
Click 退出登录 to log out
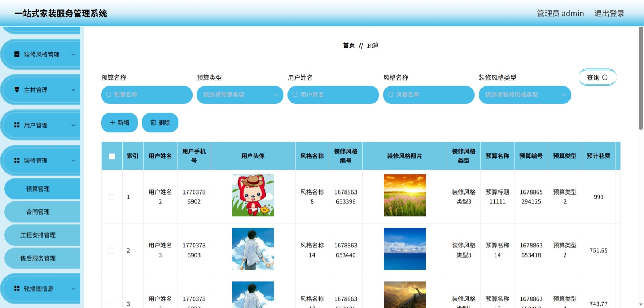[609, 14]
